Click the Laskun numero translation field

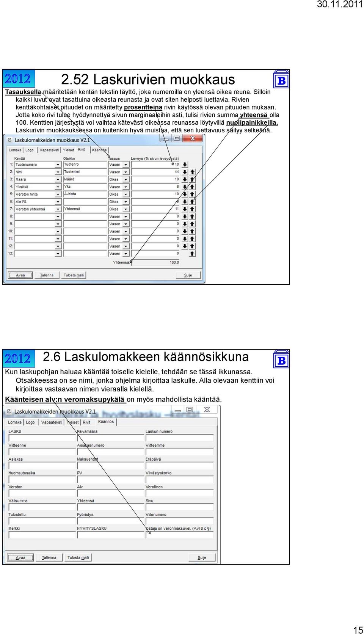[179, 438]
